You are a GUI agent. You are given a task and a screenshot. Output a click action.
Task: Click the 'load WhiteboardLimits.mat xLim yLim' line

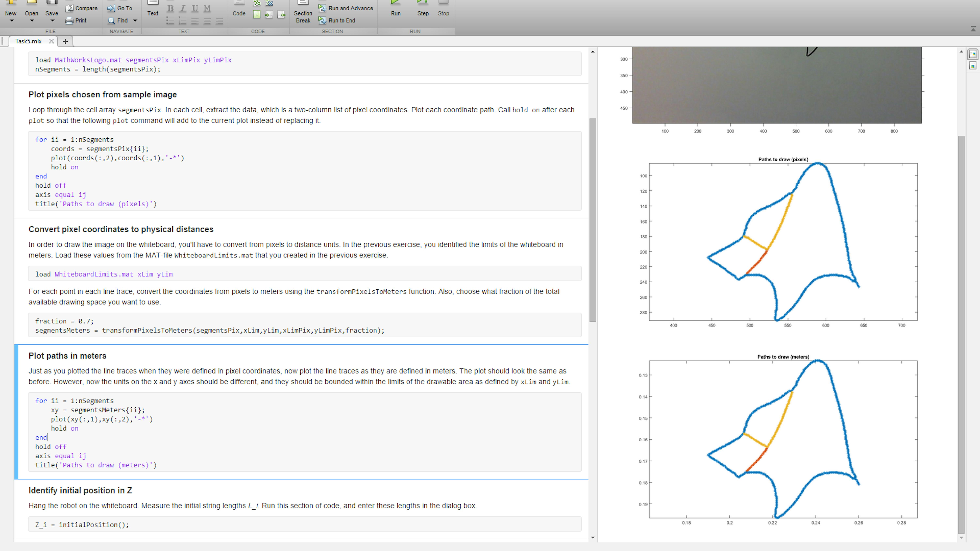104,274
